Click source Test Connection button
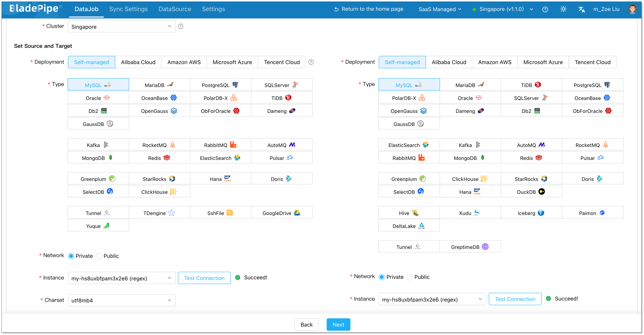The width and height of the screenshot is (644, 335). click(204, 278)
